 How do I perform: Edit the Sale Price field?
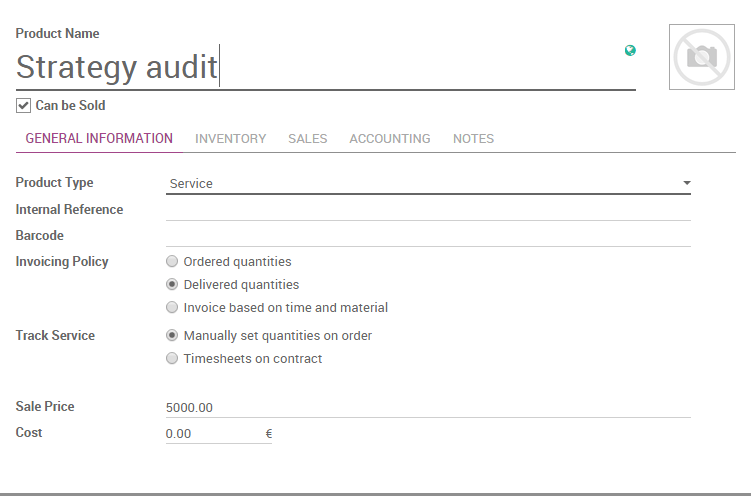428,408
